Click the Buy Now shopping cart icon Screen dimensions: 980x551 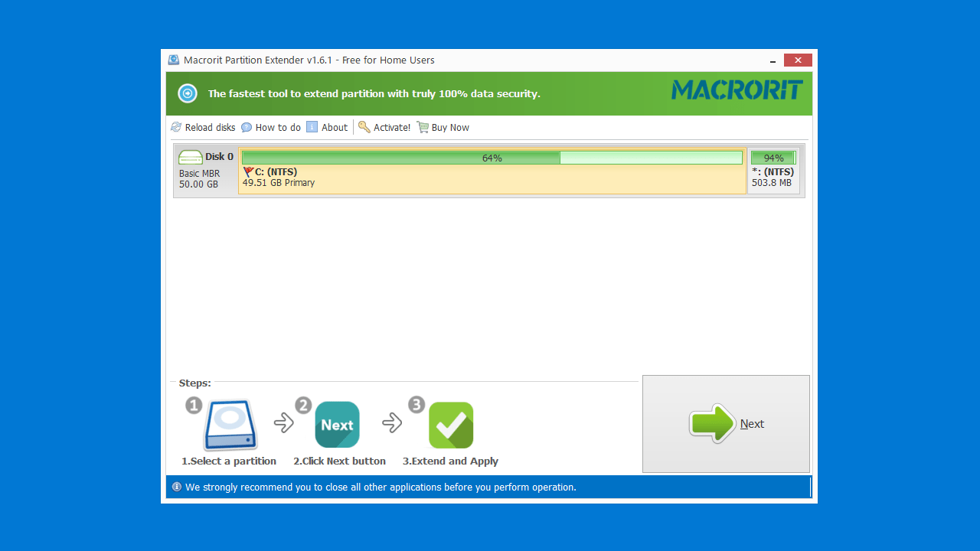click(423, 127)
